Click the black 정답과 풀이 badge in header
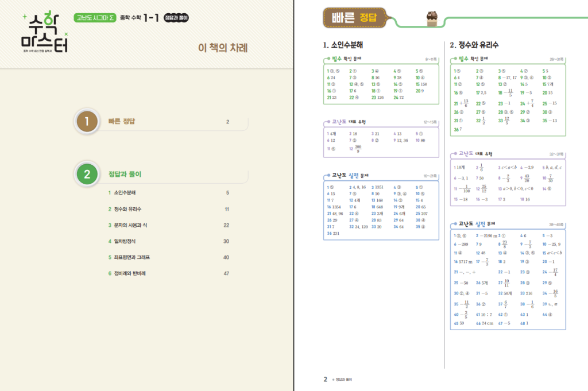This screenshot has height=391, width=588. coord(176,18)
